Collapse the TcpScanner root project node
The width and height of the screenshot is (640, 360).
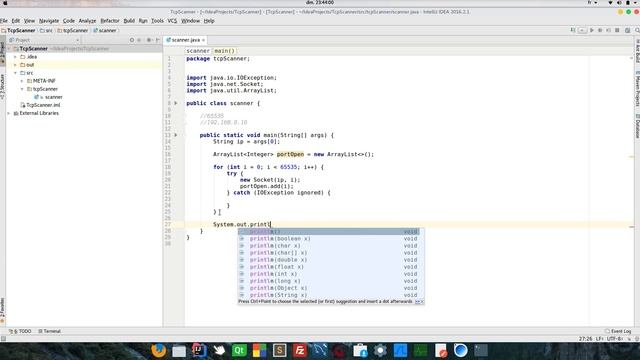9,49
